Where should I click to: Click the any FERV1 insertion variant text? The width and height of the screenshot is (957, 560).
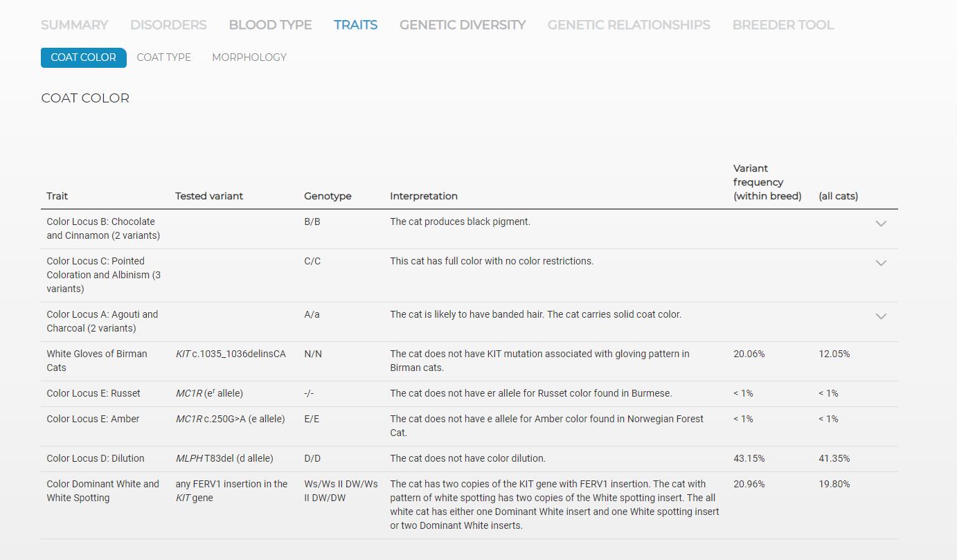(231, 491)
